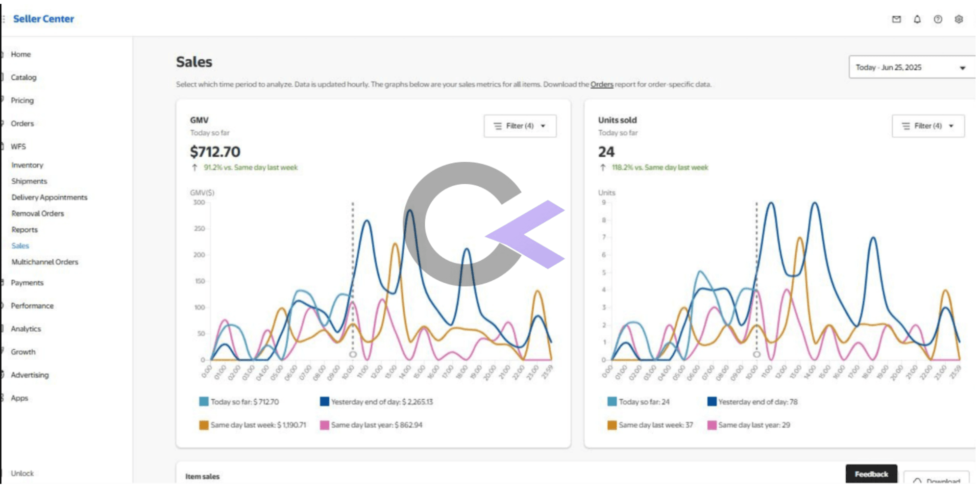This screenshot has height=490, width=980.
Task: Select Catalog in the sidebar
Action: click(x=24, y=77)
